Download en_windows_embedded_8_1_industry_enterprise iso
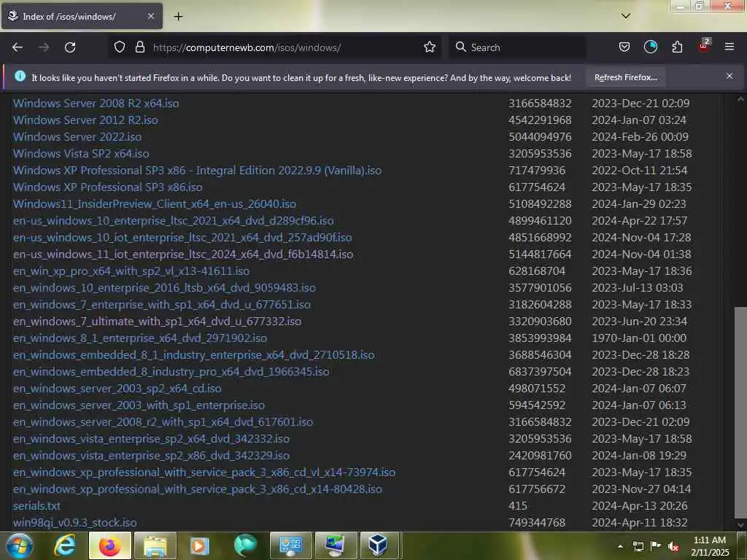 click(x=194, y=355)
